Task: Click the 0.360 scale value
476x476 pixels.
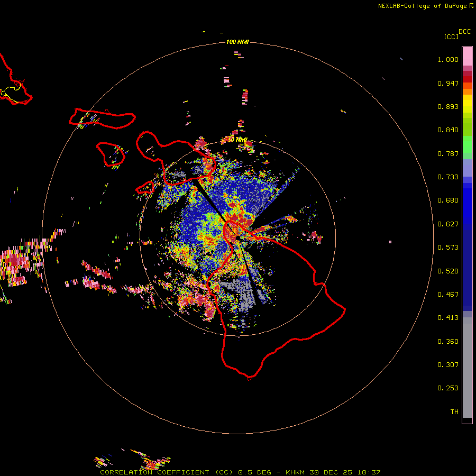Action: click(448, 342)
